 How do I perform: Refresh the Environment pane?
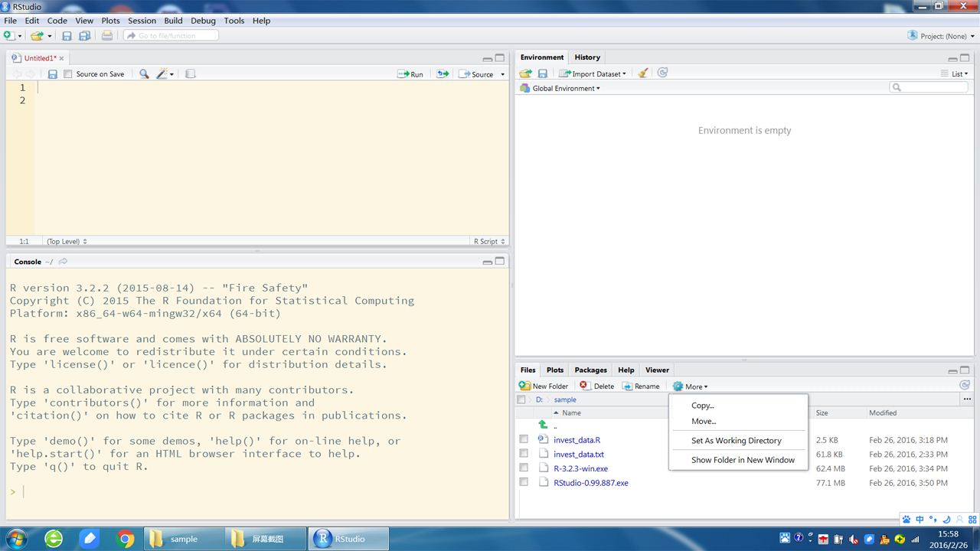pos(662,73)
